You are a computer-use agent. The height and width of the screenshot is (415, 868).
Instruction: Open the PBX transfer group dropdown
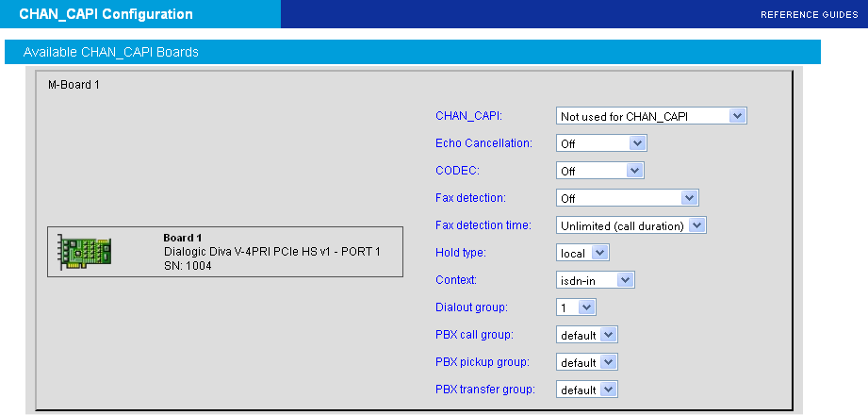[587, 390]
